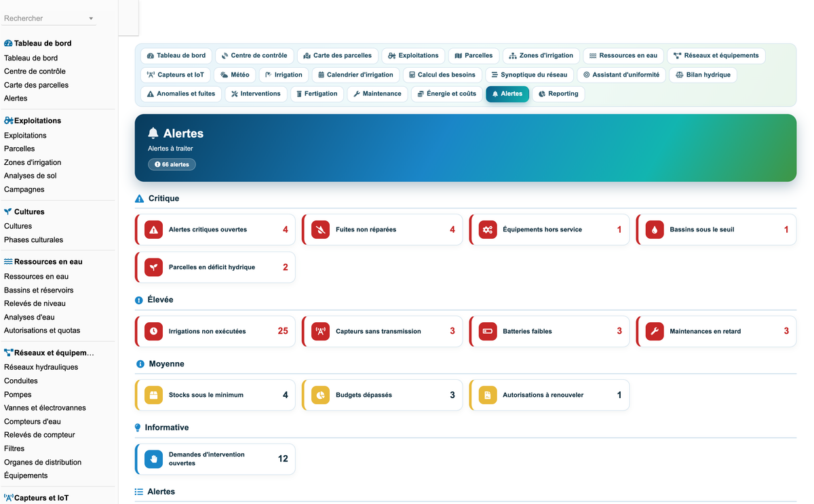Click the box icon on Stocks sous le minimum
The width and height of the screenshot is (814, 504).
pyautogui.click(x=154, y=395)
